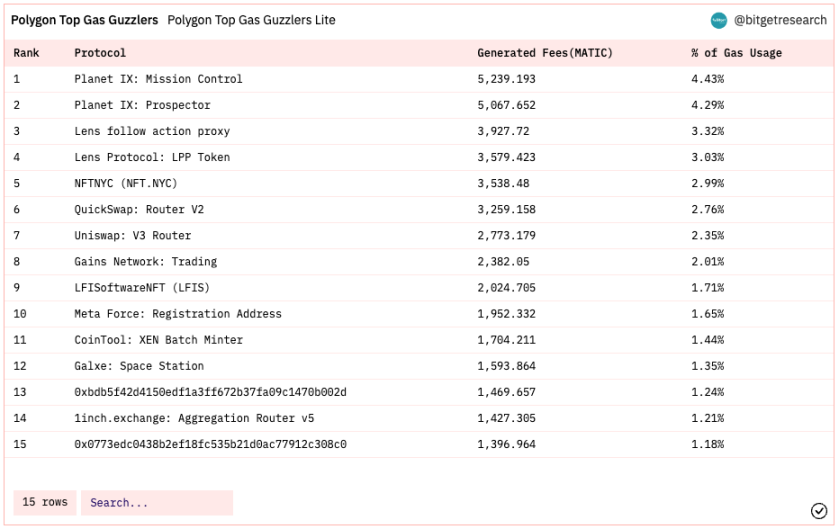Click gas usage 4.29%
Viewport: 839px width, 529px height.
tap(707, 105)
